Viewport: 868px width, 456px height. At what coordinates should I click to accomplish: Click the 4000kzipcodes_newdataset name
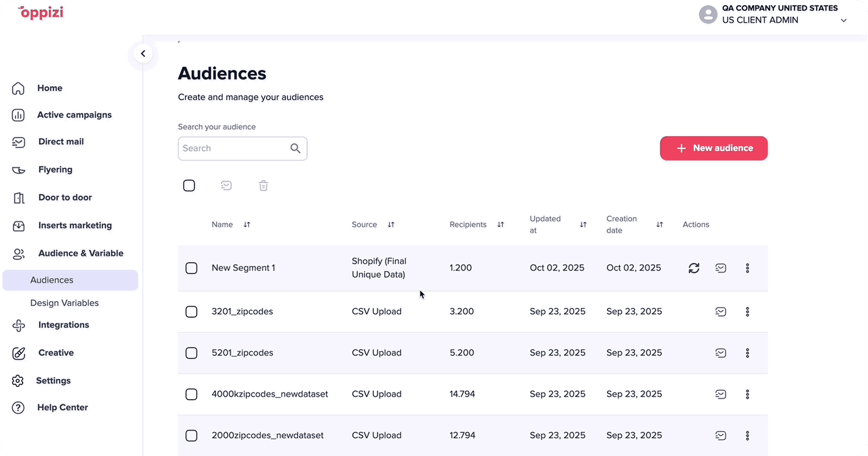coord(270,394)
